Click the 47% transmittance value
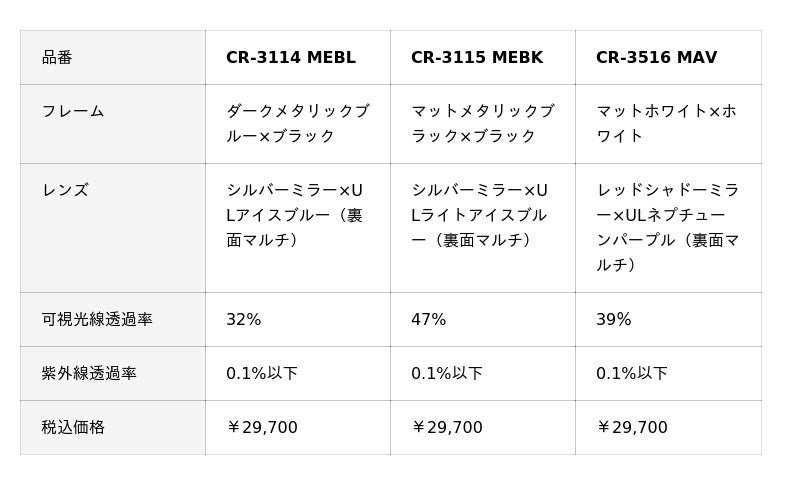The height and width of the screenshot is (485, 800). pos(429,320)
